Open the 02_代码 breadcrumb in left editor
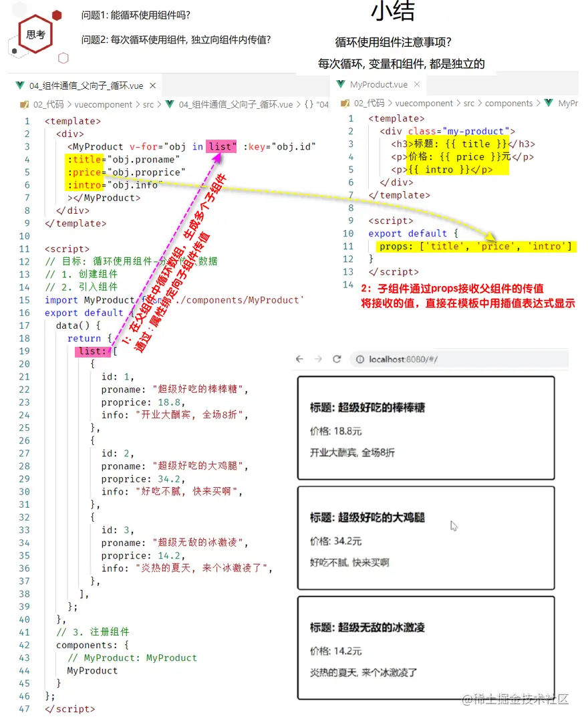The height and width of the screenshot is (725, 588). pos(48,104)
